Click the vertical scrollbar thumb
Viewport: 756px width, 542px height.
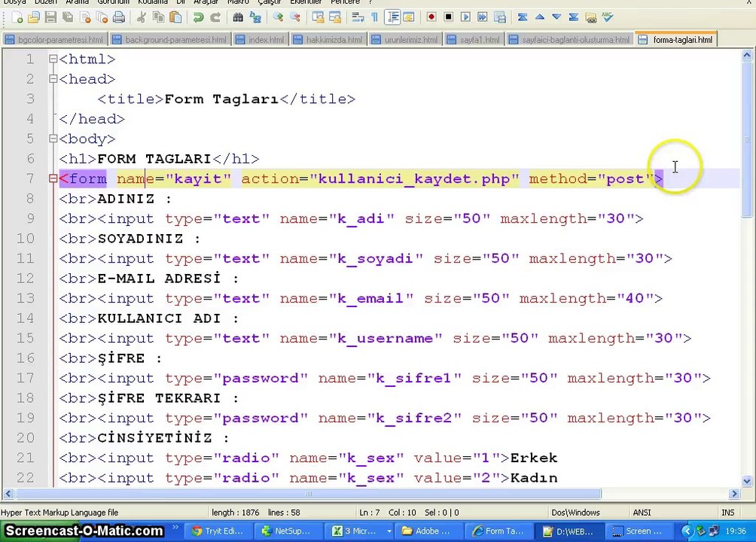(747, 139)
